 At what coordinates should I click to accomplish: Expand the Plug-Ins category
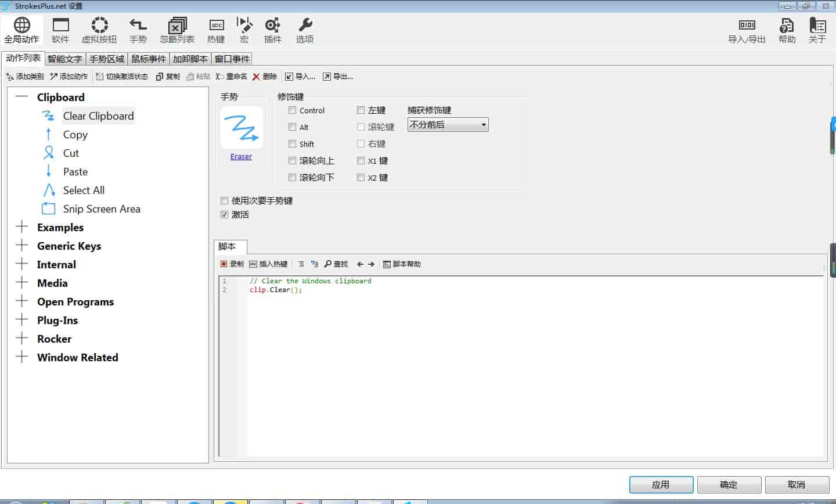click(22, 320)
